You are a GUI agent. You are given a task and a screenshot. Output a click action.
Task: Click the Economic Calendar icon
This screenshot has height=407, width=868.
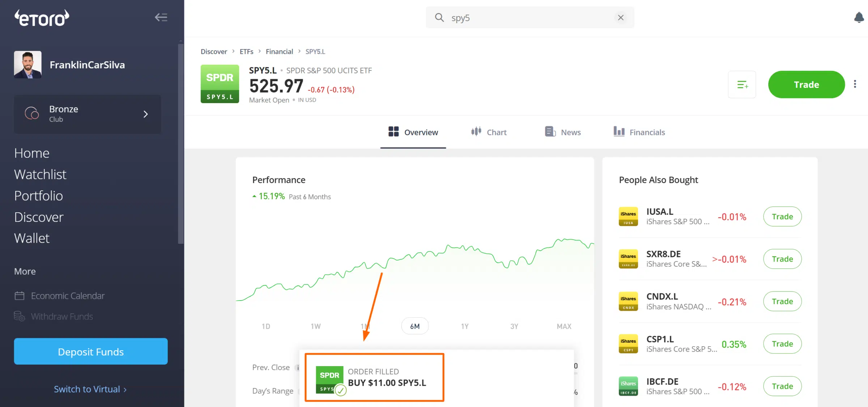20,296
